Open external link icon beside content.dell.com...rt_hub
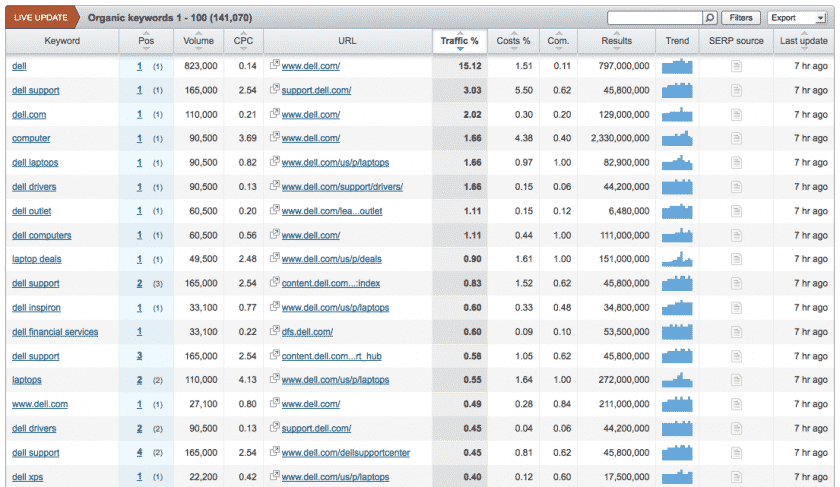 [275, 355]
